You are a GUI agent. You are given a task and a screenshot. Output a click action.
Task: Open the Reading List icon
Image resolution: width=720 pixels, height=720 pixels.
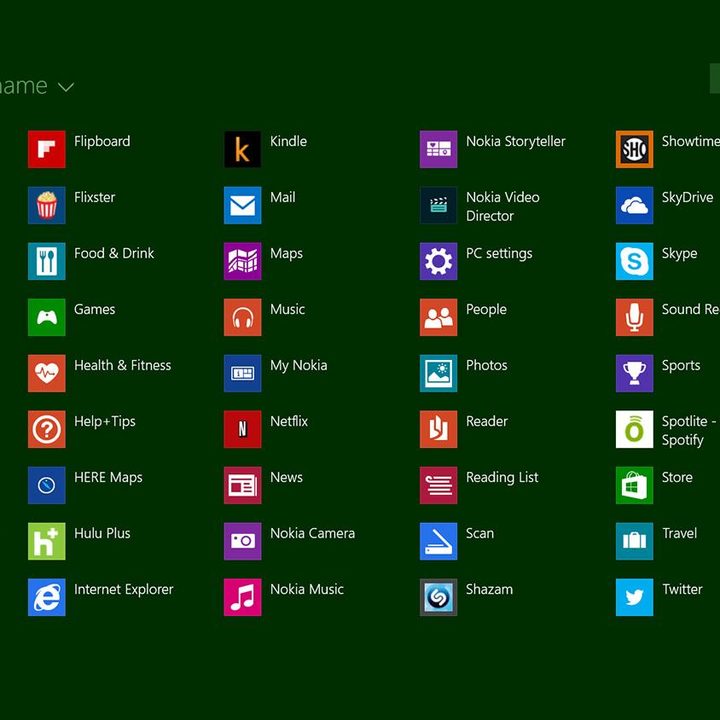439,485
